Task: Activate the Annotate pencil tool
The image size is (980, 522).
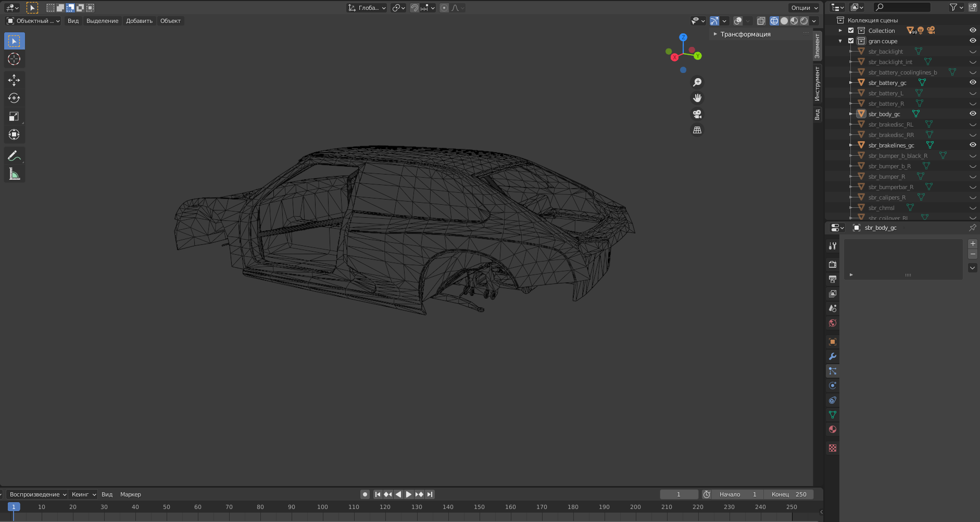Action: [14, 156]
